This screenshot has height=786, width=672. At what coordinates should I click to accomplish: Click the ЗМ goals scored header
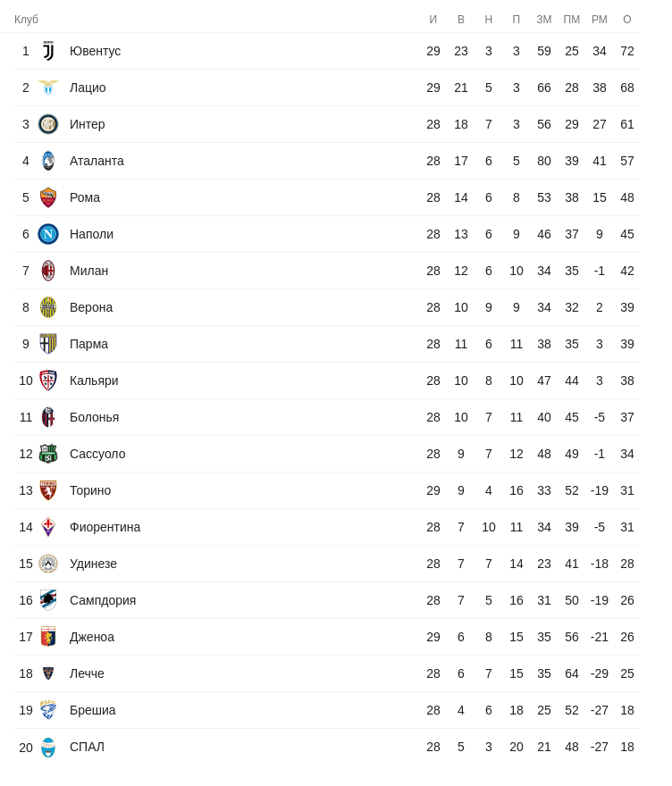(544, 20)
